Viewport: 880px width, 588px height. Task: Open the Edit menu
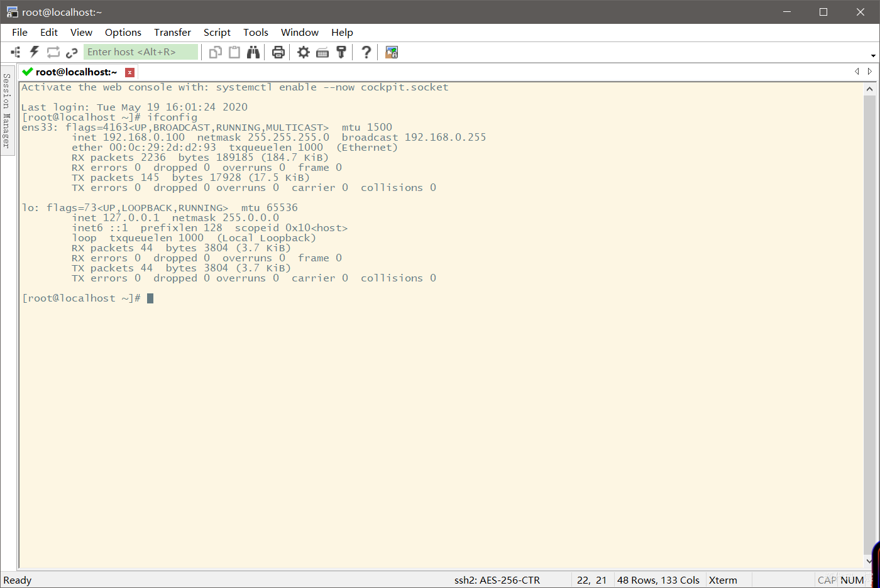click(x=49, y=33)
